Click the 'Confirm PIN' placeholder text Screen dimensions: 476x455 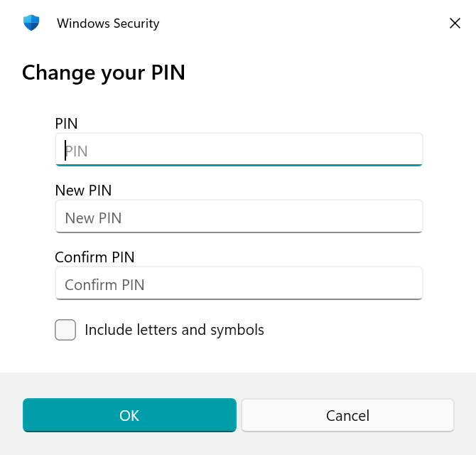pos(104,284)
